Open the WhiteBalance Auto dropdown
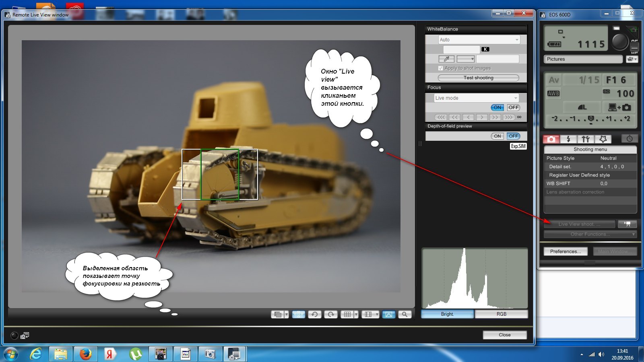The image size is (644, 362). pyautogui.click(x=479, y=40)
